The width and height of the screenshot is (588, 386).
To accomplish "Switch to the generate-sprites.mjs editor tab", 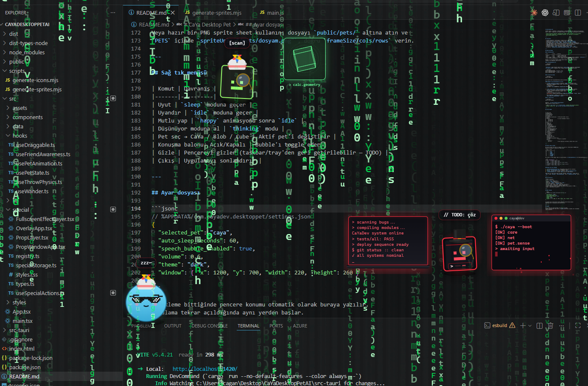I will click(216, 13).
